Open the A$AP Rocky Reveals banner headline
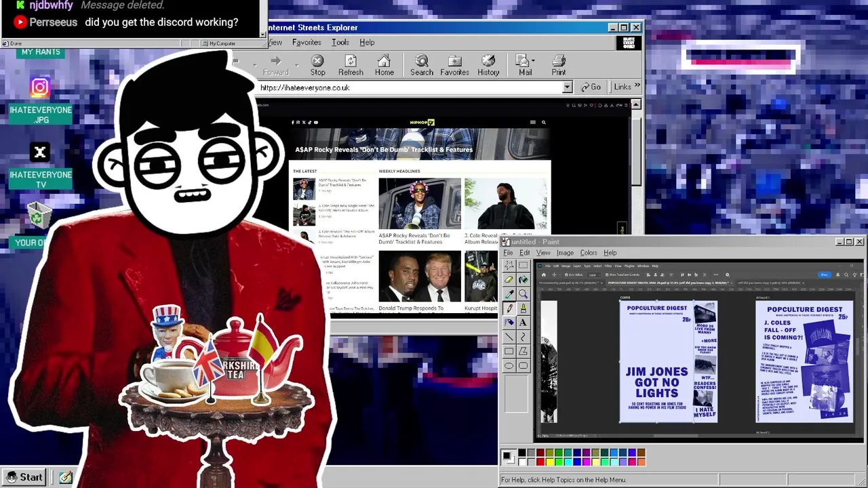The height and width of the screenshot is (488, 868). pyautogui.click(x=384, y=150)
